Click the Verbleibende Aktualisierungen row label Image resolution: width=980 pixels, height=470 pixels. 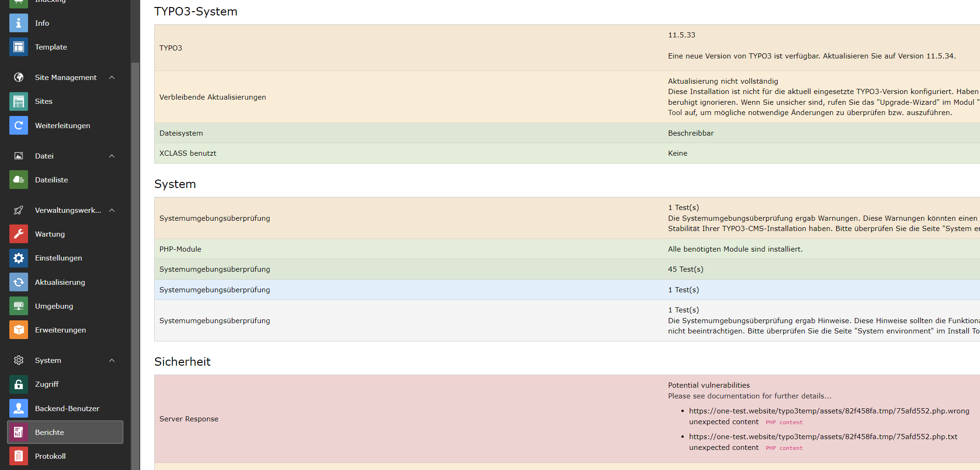[213, 97]
